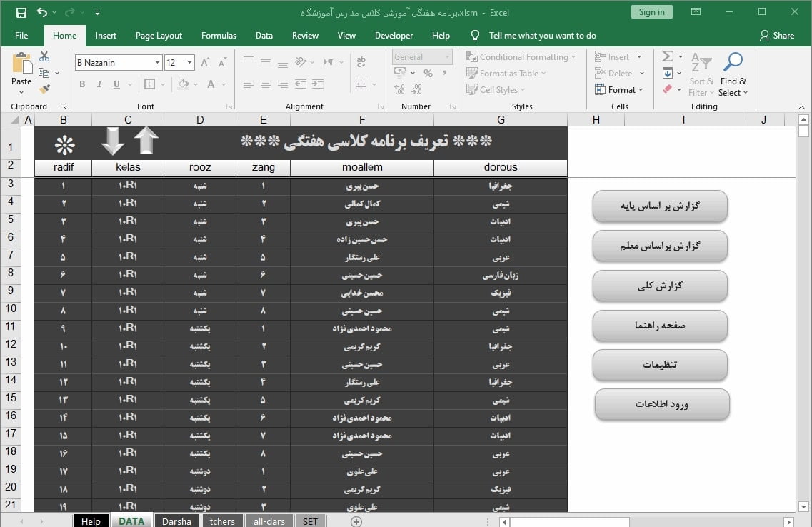Click the AutoSum sigma icon

tap(668, 56)
